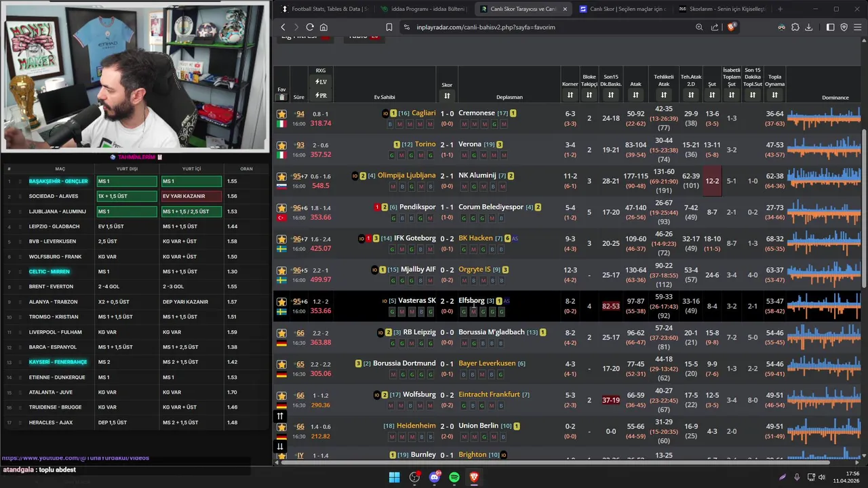Sort table by Korner column
This screenshot has height=488, width=868.
click(570, 95)
